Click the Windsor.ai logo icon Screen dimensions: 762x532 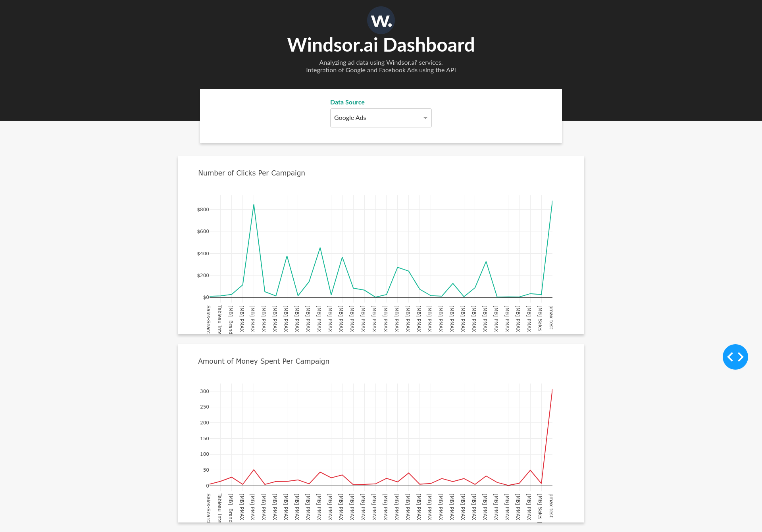(x=381, y=20)
